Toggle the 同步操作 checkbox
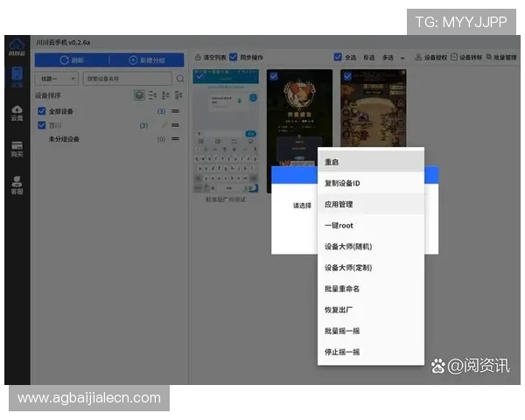Image resolution: width=525 pixels, height=420 pixels. [233, 57]
